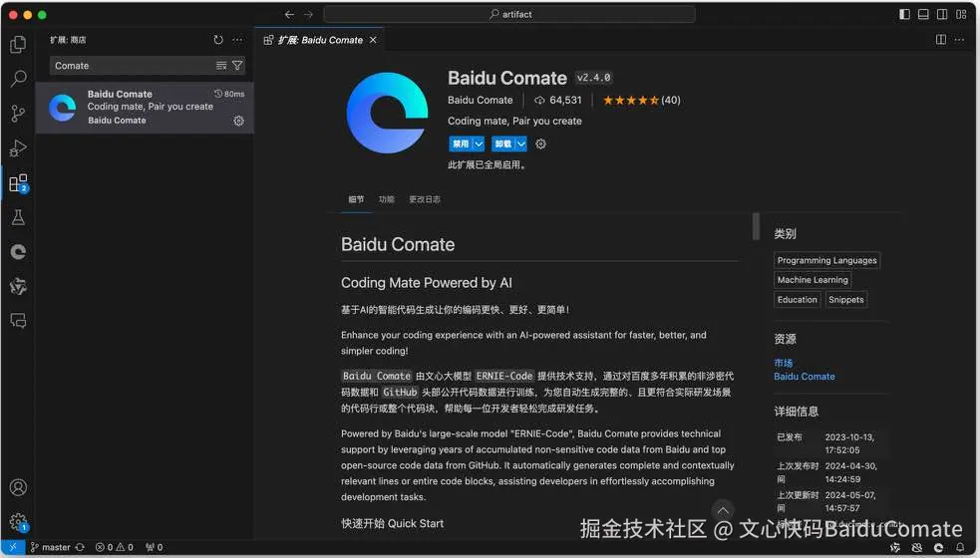The height and width of the screenshot is (558, 980).
Task: Open the extensions sidebar more actions menu
Action: (237, 40)
